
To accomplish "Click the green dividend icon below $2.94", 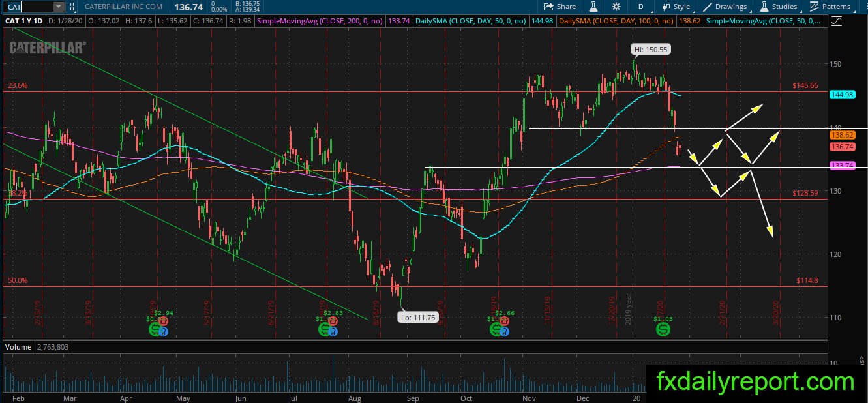I will [155, 330].
